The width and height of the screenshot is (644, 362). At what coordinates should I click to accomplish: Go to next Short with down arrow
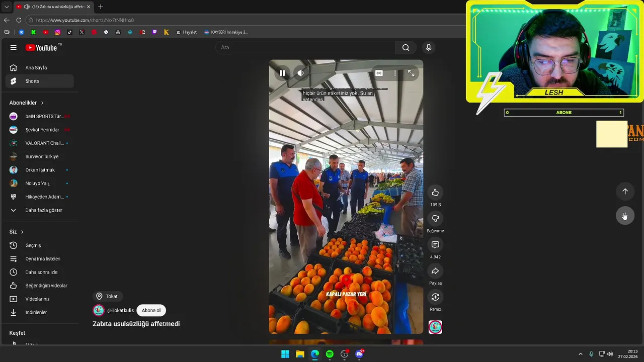click(x=625, y=216)
